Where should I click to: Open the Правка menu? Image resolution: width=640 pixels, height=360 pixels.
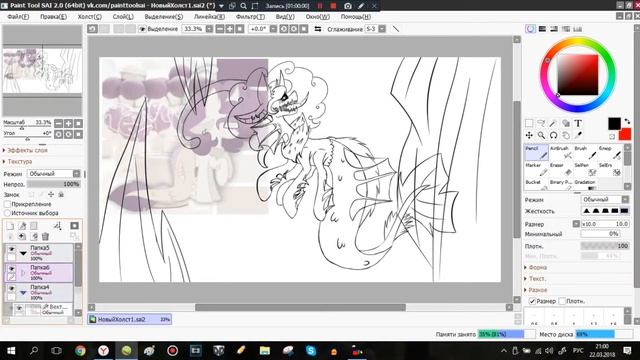(x=53, y=17)
